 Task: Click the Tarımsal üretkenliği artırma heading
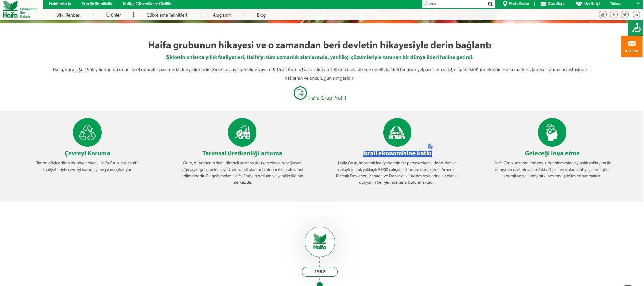[242, 153]
